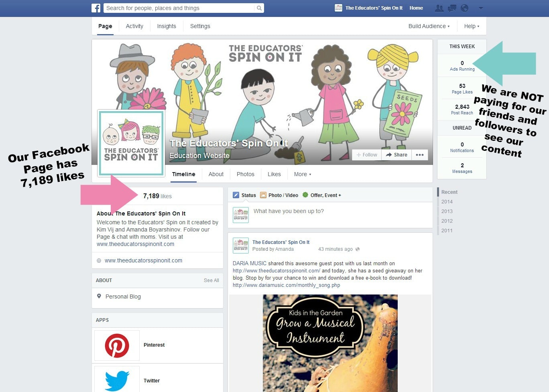Click the location pin icon by Personal Blog
This screenshot has width=549, height=392.
99,296
